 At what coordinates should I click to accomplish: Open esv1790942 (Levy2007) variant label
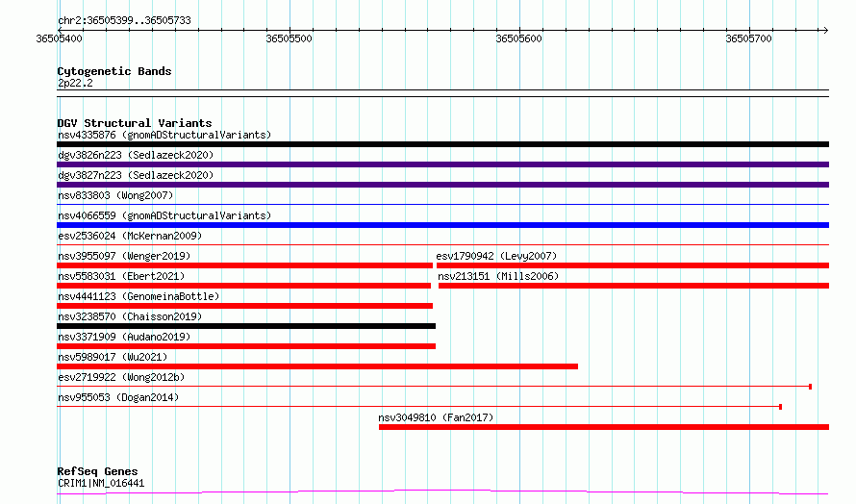[x=496, y=256]
